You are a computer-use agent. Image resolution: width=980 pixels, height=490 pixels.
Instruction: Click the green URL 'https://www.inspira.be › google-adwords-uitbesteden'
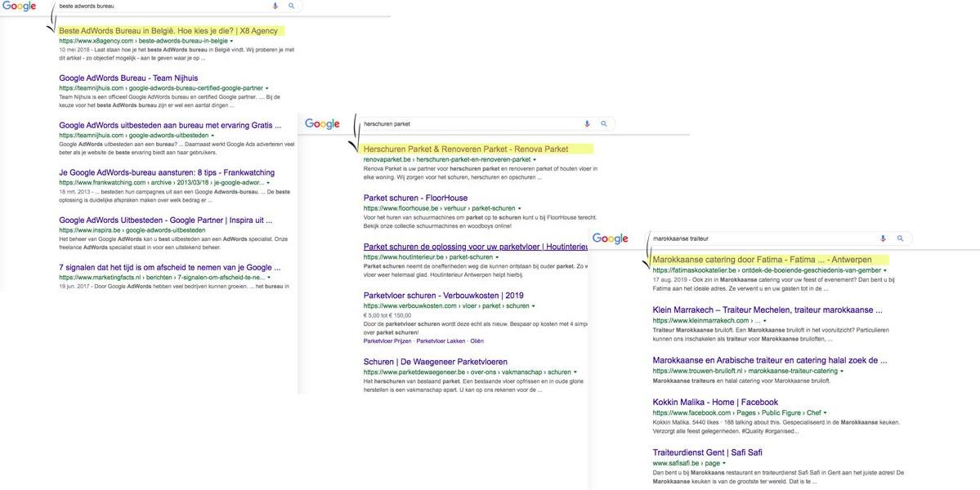[132, 230]
